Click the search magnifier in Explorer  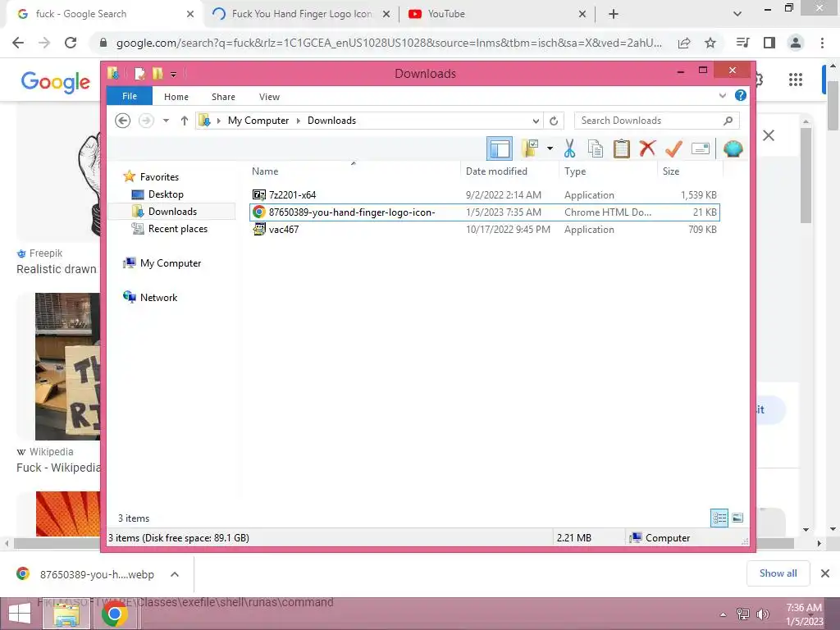[x=728, y=121]
